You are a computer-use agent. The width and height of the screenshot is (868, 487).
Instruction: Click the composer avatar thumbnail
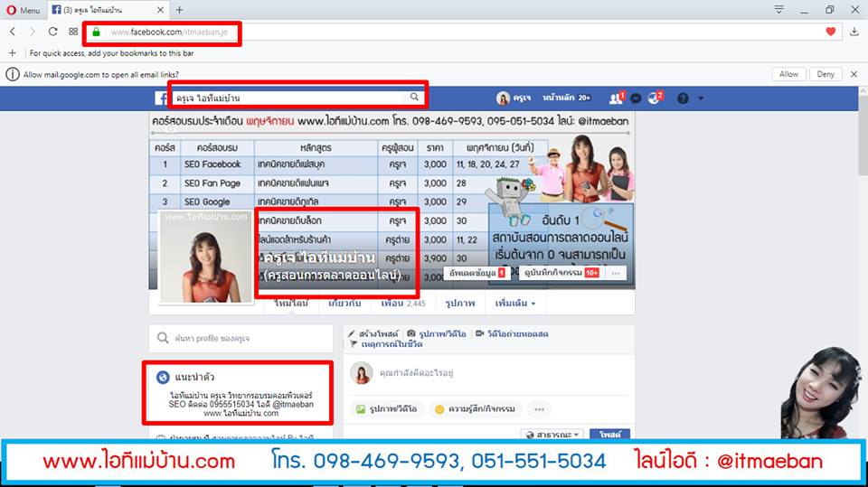point(362,373)
